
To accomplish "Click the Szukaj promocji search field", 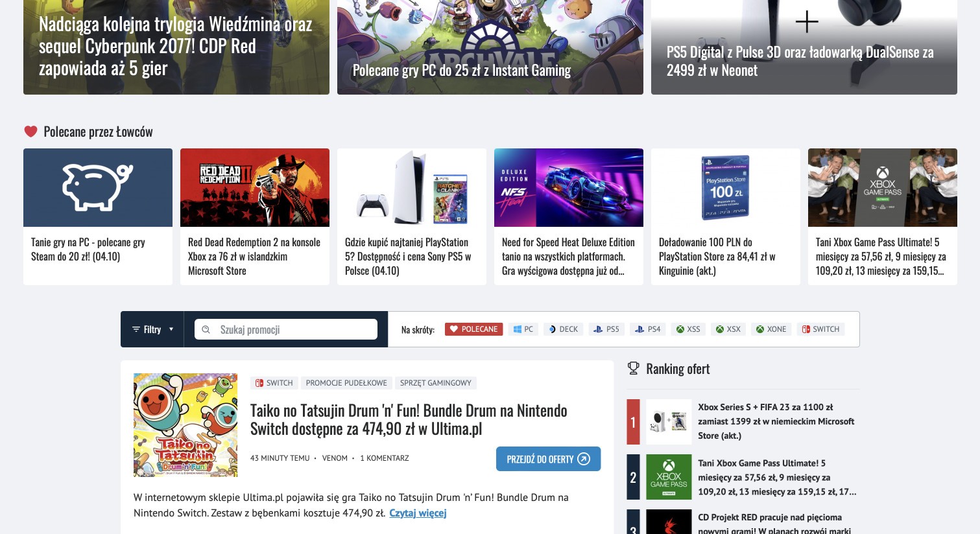I will [x=286, y=329].
